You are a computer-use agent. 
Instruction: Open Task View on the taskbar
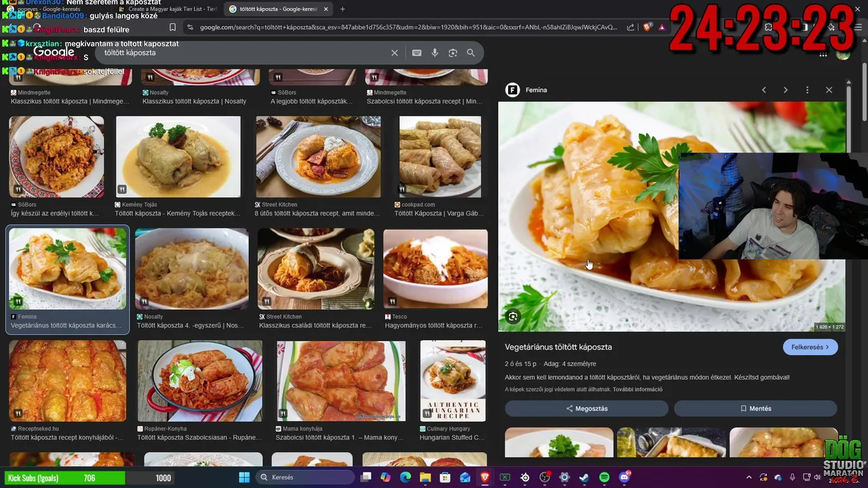point(366,477)
